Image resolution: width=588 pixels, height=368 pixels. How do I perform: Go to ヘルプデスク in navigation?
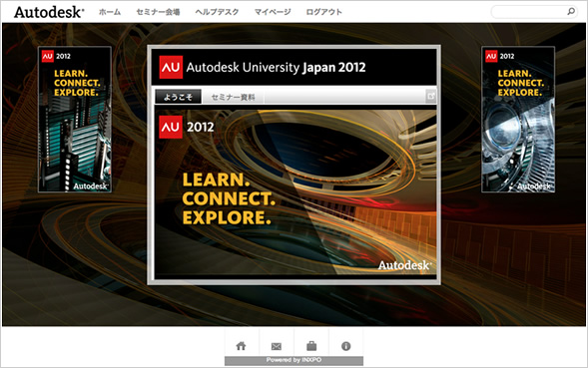pyautogui.click(x=217, y=12)
